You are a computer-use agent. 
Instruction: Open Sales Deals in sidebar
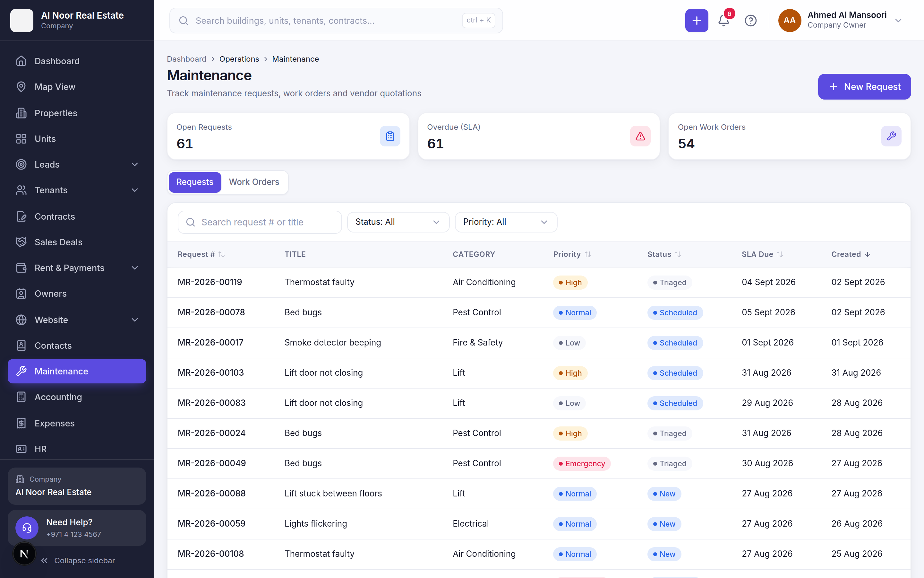[x=77, y=242]
